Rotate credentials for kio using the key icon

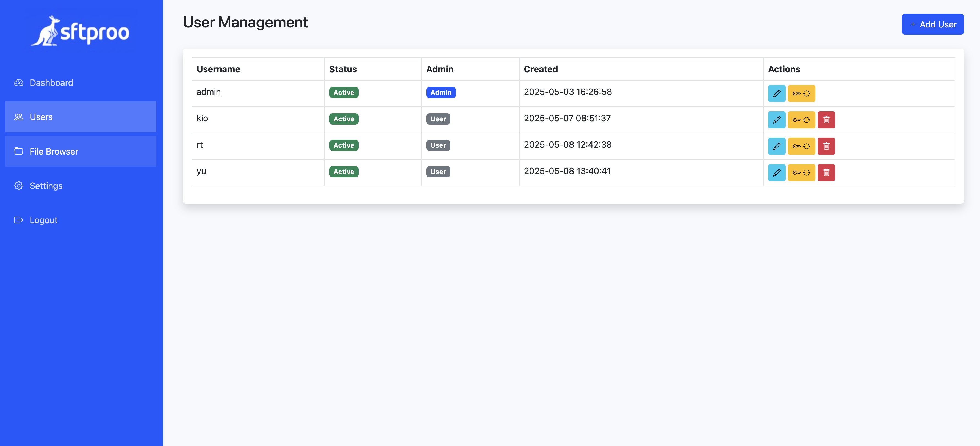click(801, 120)
